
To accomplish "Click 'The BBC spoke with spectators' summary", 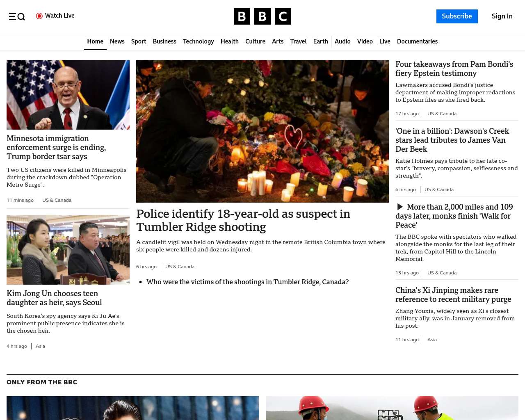I will [456, 248].
